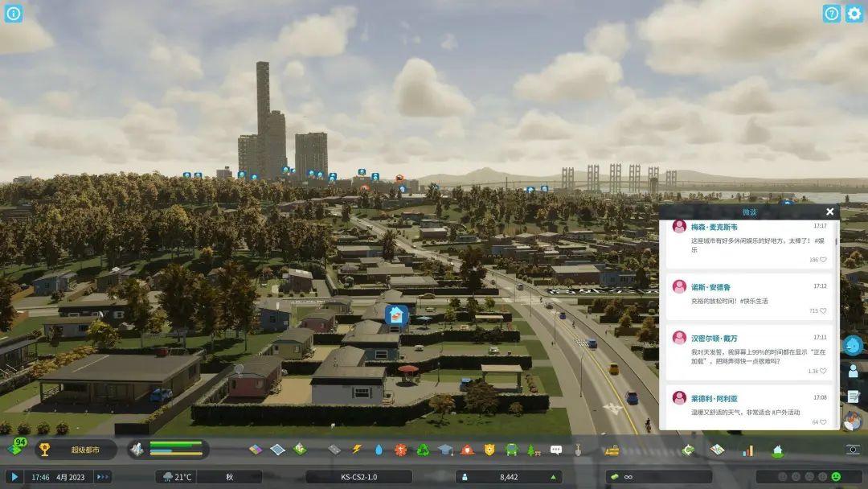Like the post with 64 likes
This screenshot has width=868, height=489.
tap(823, 422)
